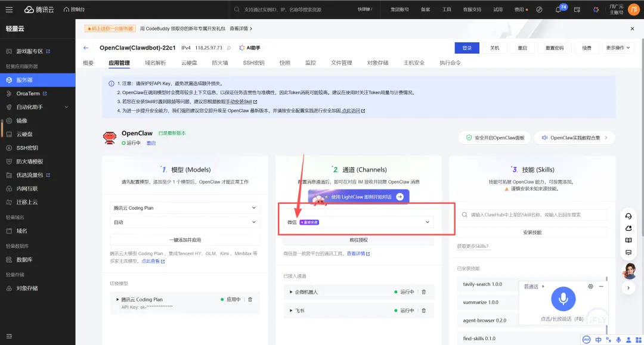Screen dimensions: 644x345
Task: Switch to the 概要 tab
Action: pyautogui.click(x=88, y=63)
